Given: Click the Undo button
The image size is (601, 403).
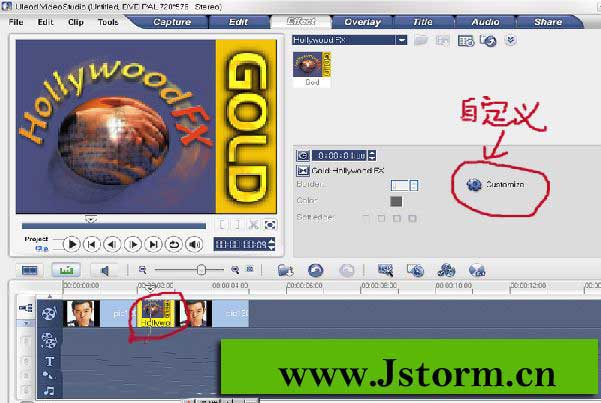Looking at the screenshot, I should (x=315, y=271).
